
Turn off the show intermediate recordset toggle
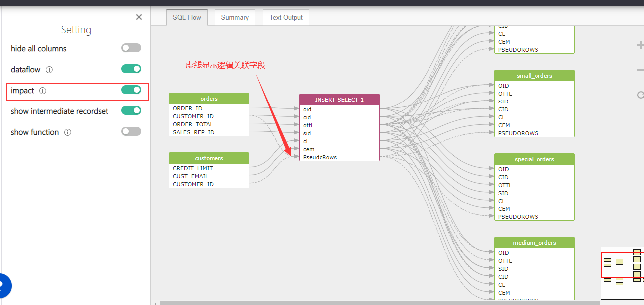(x=131, y=110)
